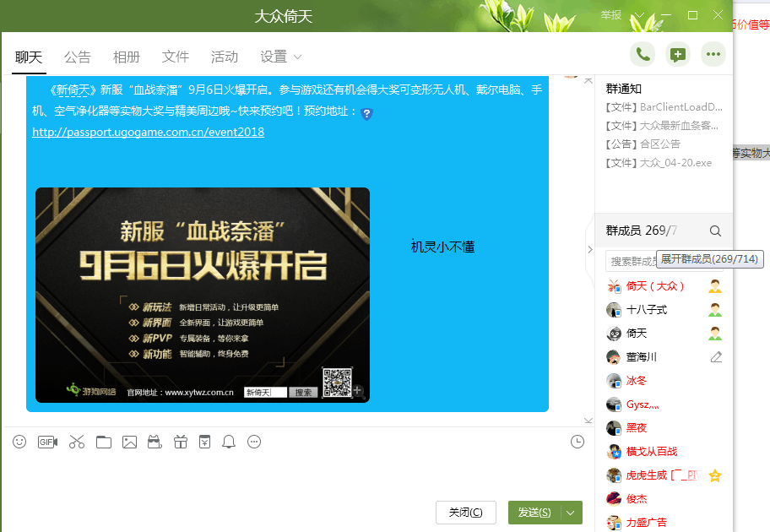Image resolution: width=770 pixels, height=532 pixels.
Task: Search group members with the magnifier icon
Action: coord(714,230)
